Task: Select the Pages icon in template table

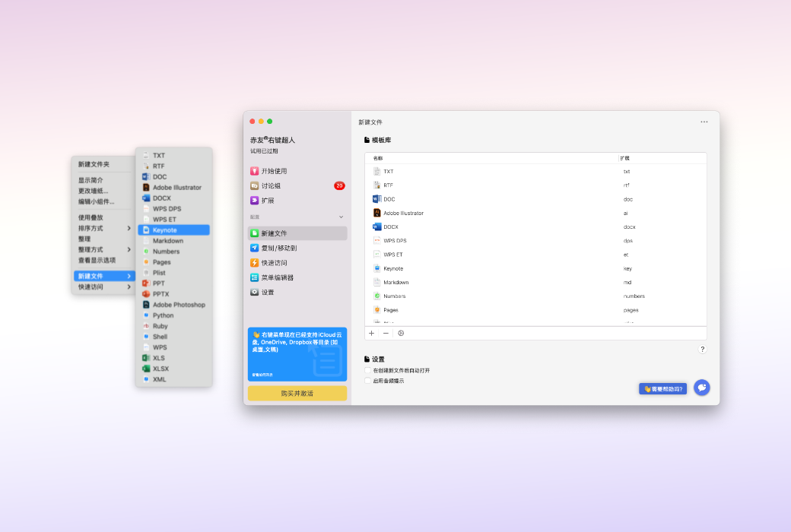Action: point(376,309)
